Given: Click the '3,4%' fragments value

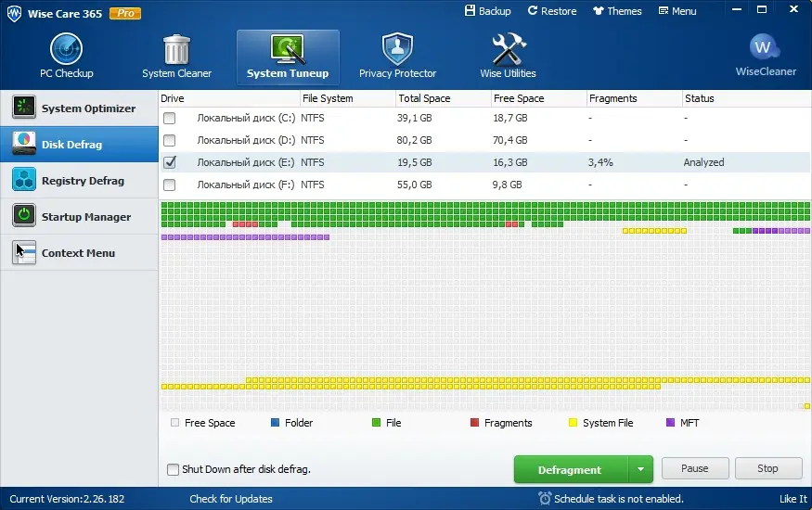Looking at the screenshot, I should click(x=600, y=162).
